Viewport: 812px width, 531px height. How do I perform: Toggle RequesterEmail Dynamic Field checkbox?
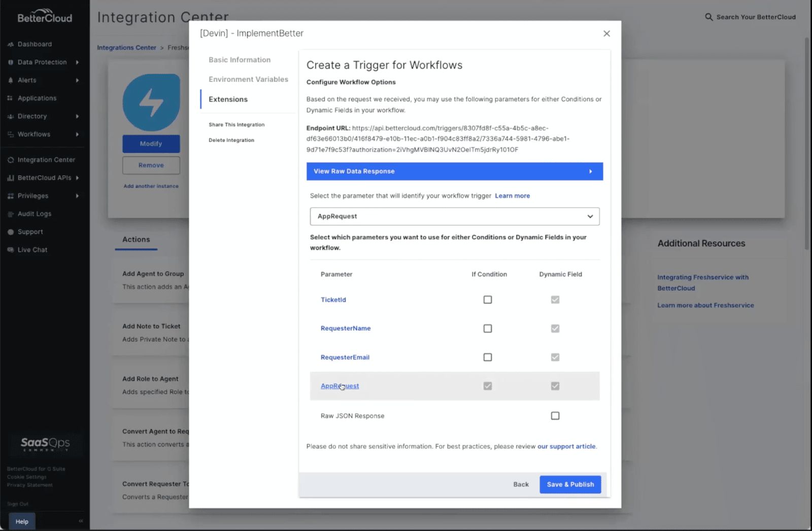click(555, 357)
